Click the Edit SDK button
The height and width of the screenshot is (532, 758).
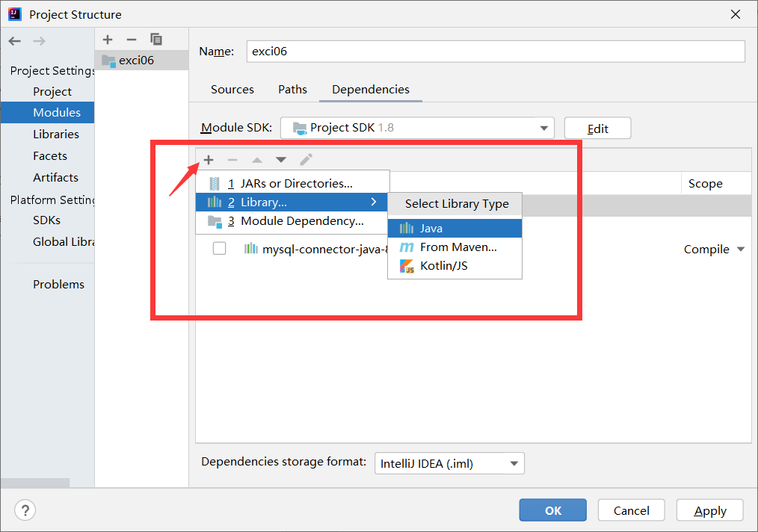pyautogui.click(x=597, y=128)
